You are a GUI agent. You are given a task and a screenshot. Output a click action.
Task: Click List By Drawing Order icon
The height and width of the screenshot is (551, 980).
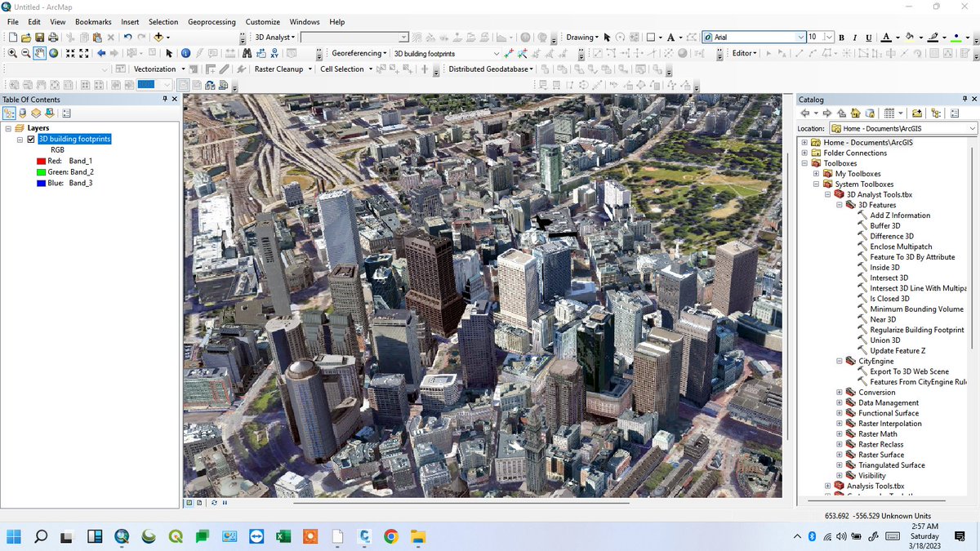(10, 113)
